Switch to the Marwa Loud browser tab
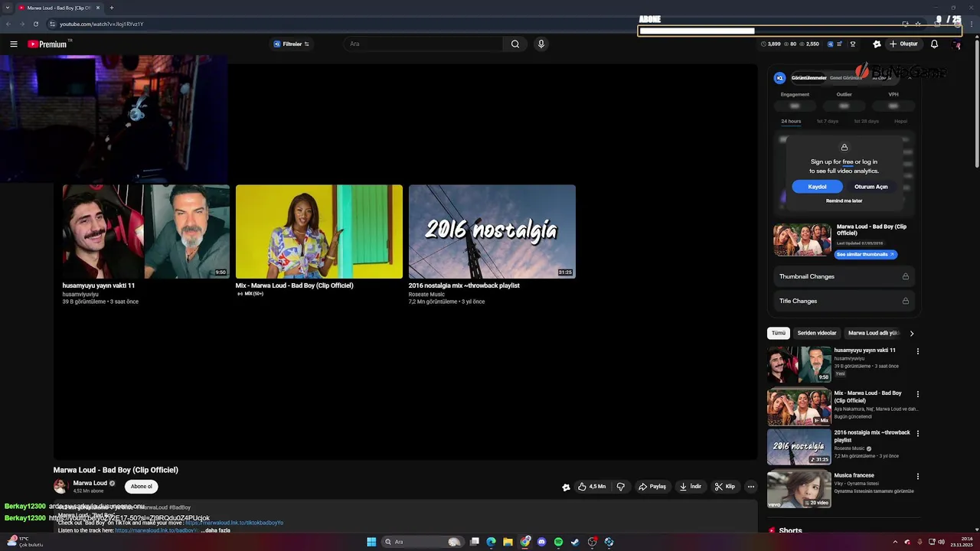 click(x=59, y=8)
